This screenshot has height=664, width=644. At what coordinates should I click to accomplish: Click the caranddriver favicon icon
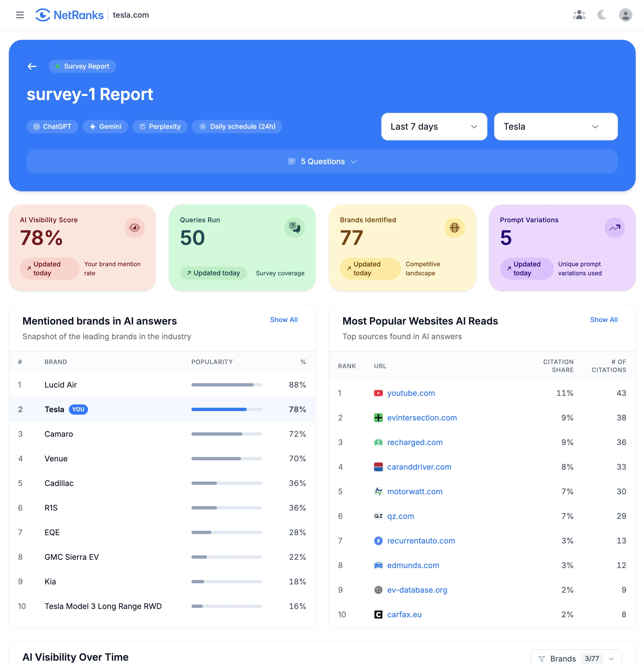[378, 467]
